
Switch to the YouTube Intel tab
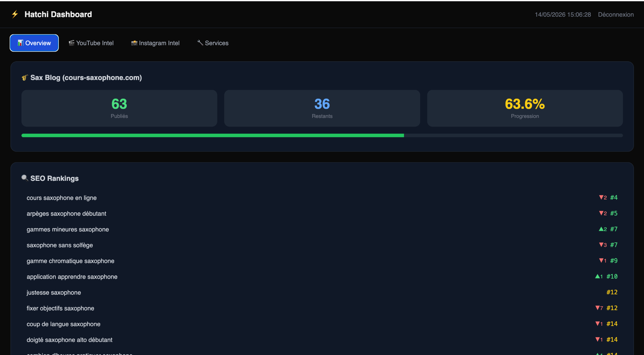pos(91,43)
